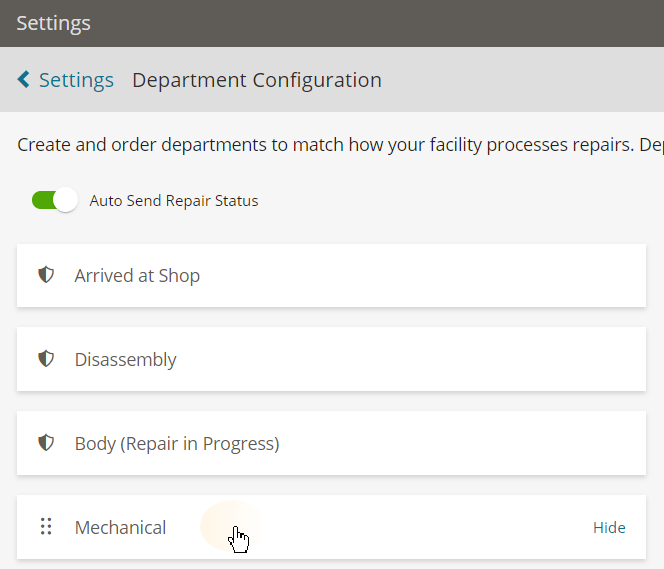This screenshot has height=569, width=664.
Task: Click the Department Configuration page heading
Action: (257, 80)
